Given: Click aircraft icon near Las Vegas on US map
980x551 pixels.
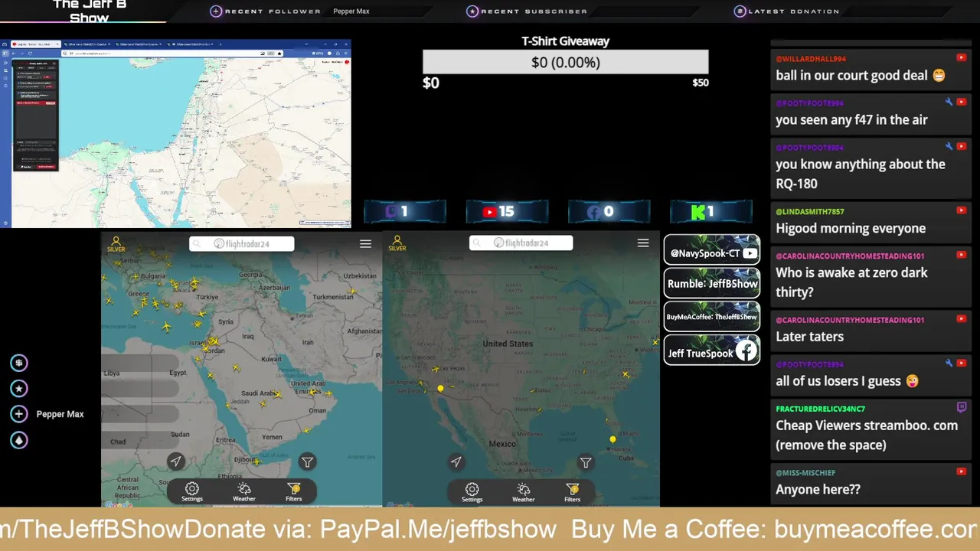Looking at the screenshot, I should [436, 370].
